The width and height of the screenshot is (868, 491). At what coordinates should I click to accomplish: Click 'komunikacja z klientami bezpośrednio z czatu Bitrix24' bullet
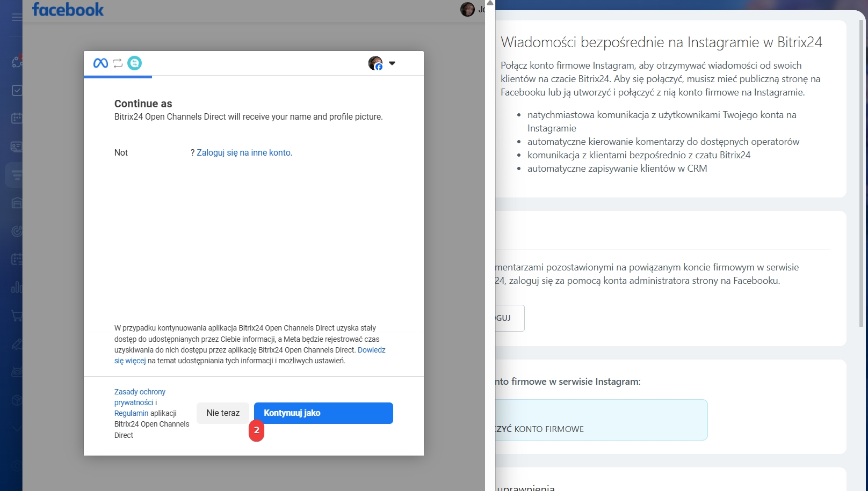coord(639,155)
